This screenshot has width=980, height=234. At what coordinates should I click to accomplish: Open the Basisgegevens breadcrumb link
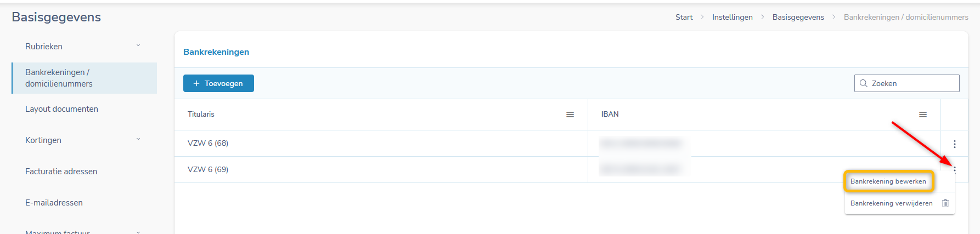pos(798,17)
